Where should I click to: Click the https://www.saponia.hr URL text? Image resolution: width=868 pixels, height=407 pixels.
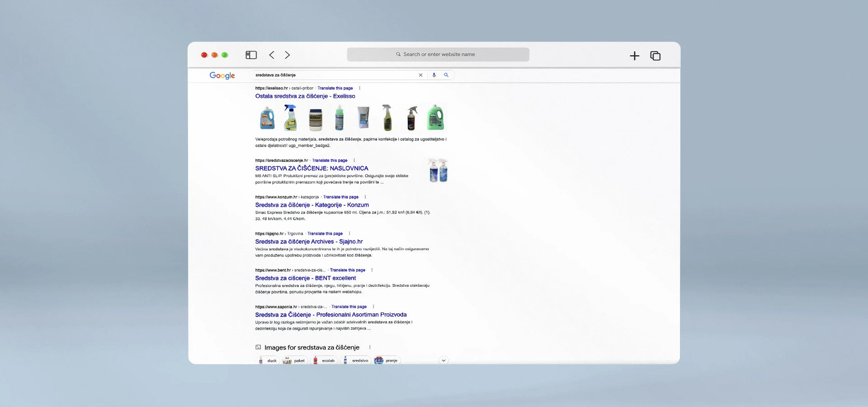click(x=276, y=307)
